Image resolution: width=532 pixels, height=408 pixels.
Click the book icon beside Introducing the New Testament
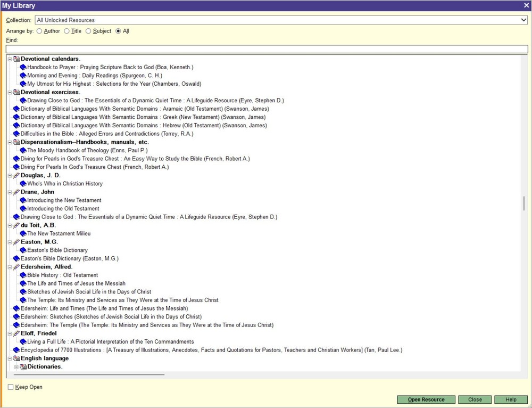pos(23,200)
